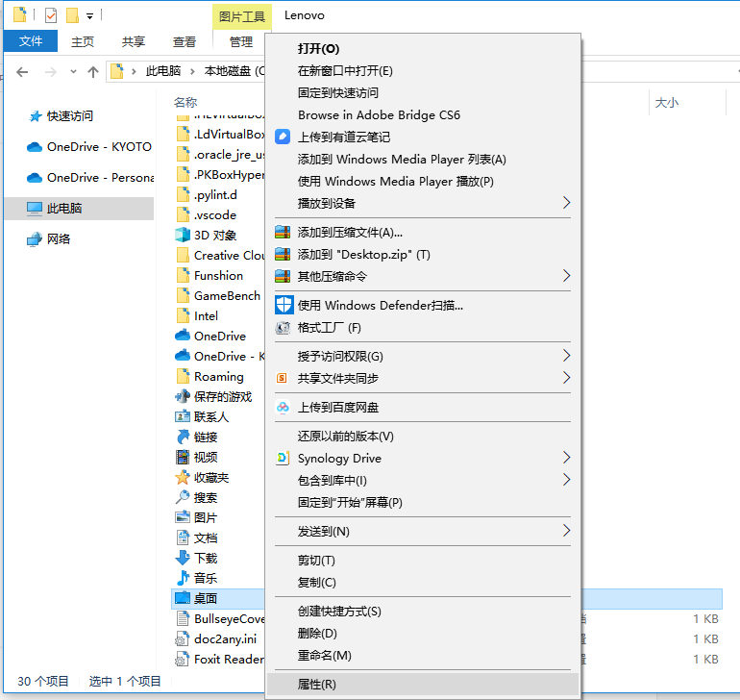Viewport: 740px width, 700px height.
Task: Click the orange 共享文件夹同步 icon
Action: (282, 378)
